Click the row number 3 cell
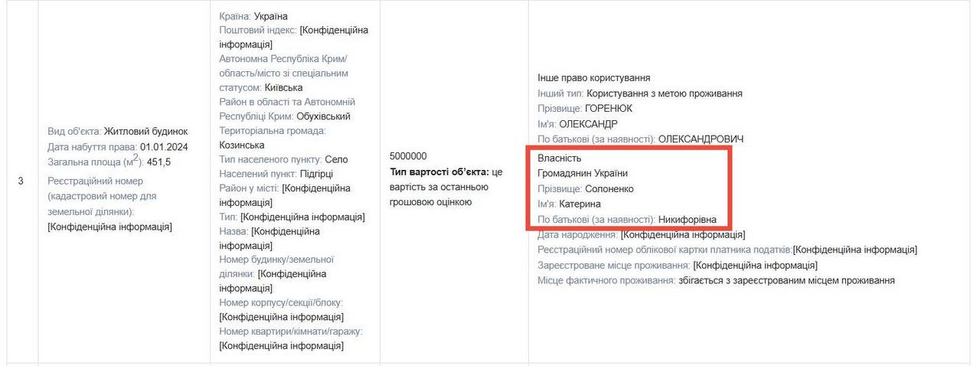Screen dimensions: 980x366 [21, 181]
